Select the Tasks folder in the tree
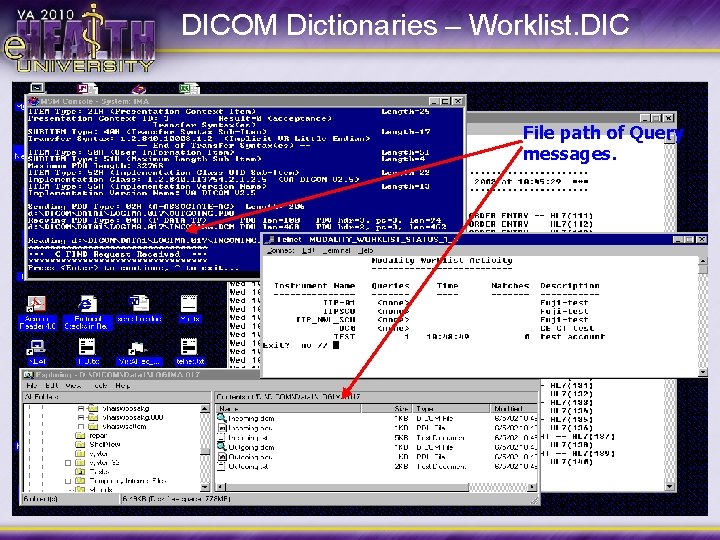Screen dimensions: 720x540 point(92,472)
